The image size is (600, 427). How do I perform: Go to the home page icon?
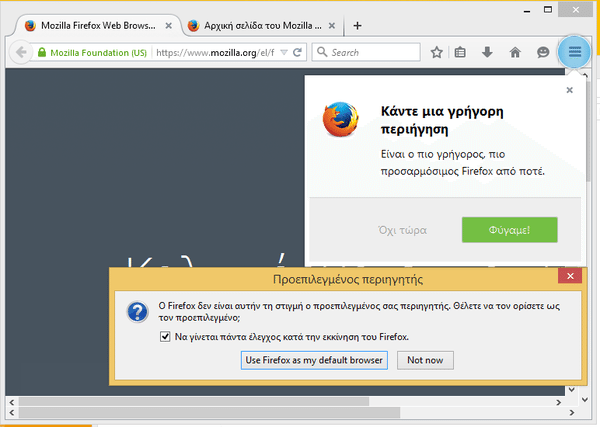tap(515, 52)
